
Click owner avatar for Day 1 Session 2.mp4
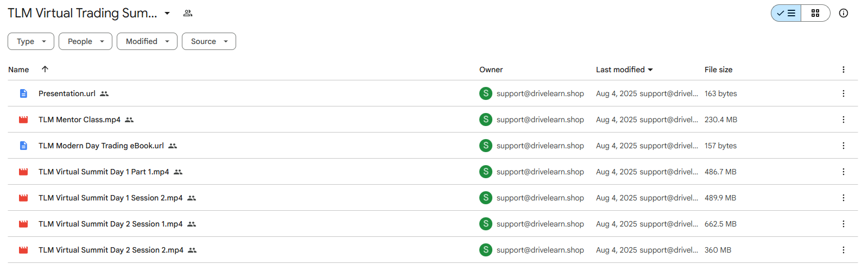(x=486, y=198)
